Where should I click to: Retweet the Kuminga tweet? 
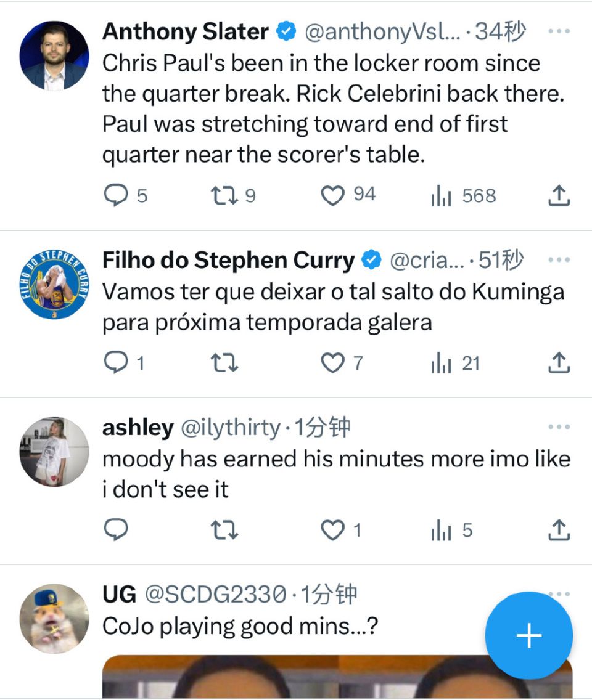tap(224, 362)
